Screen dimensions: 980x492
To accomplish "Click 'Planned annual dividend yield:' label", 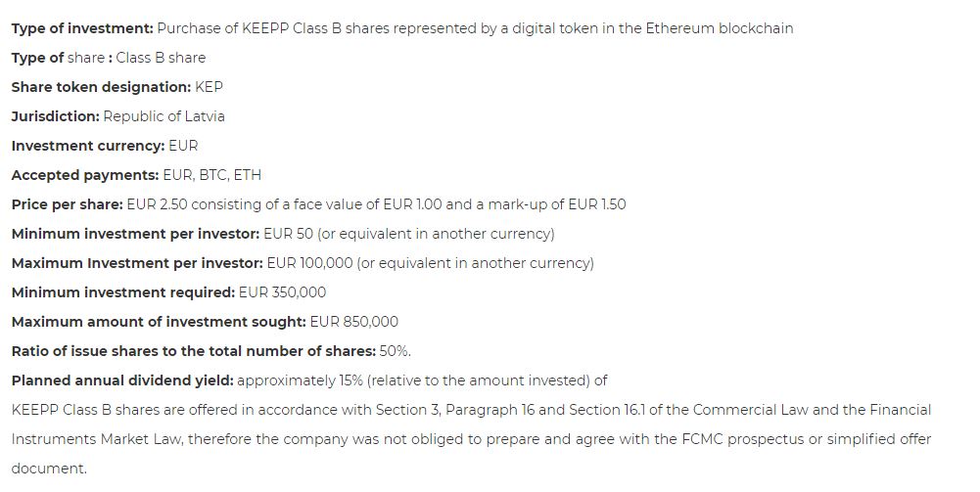I will [x=122, y=380].
